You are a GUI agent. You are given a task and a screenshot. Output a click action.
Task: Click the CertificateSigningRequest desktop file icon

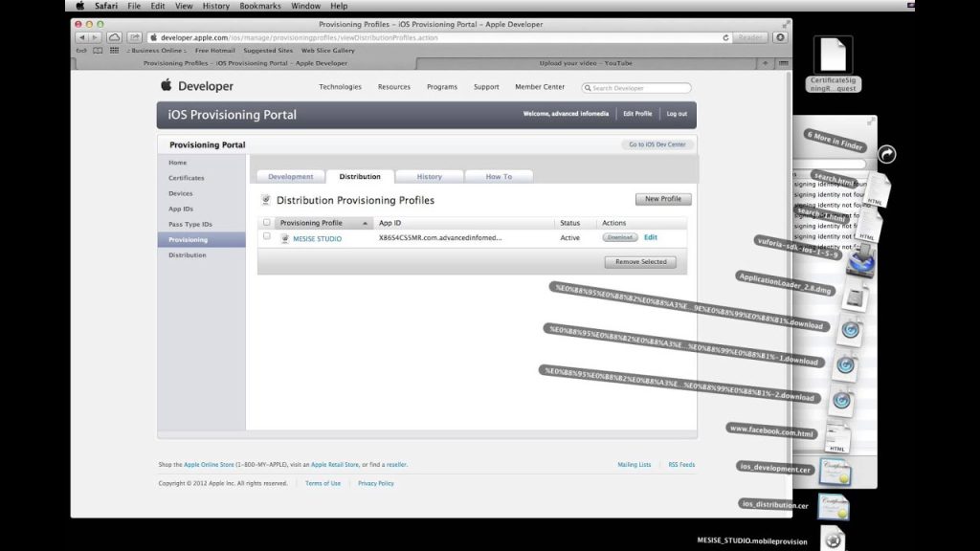point(834,55)
